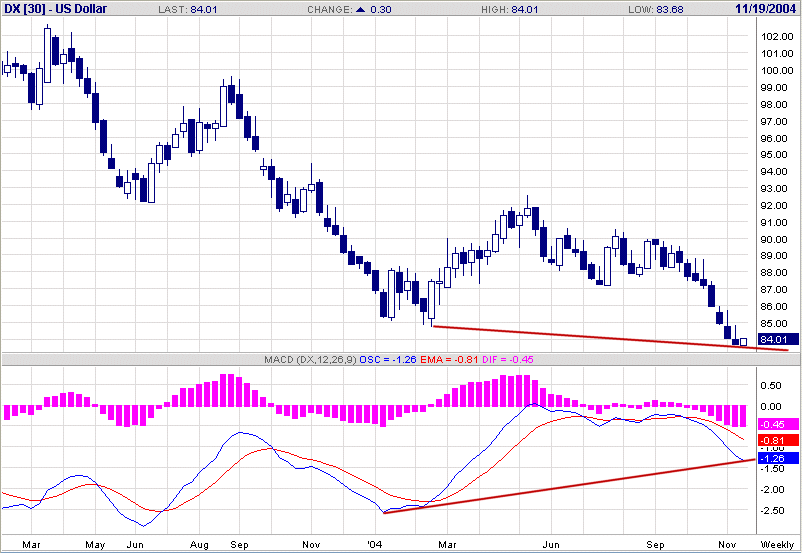Click the red -0.81 EMA value tag
This screenshot has height=553, width=802.
[x=774, y=440]
